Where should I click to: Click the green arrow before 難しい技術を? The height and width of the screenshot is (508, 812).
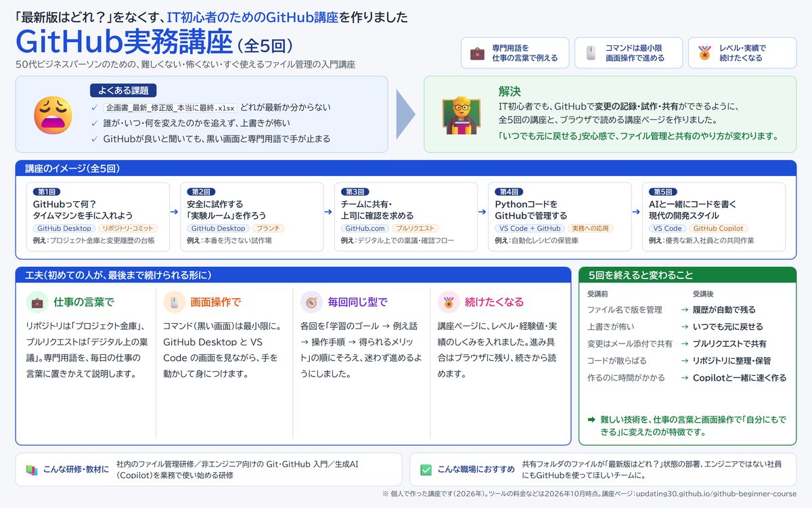591,419
